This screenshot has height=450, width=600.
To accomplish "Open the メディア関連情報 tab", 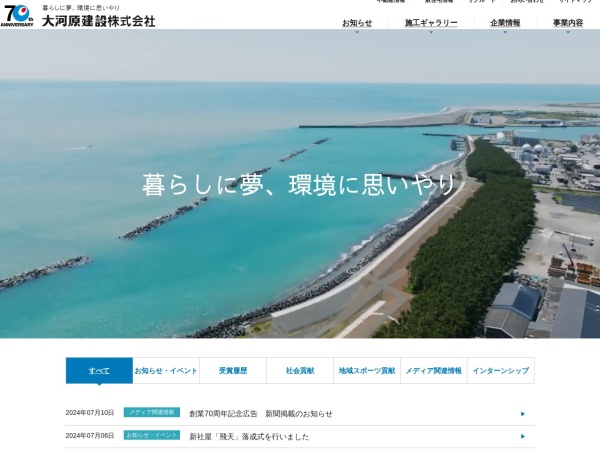I will point(434,370).
